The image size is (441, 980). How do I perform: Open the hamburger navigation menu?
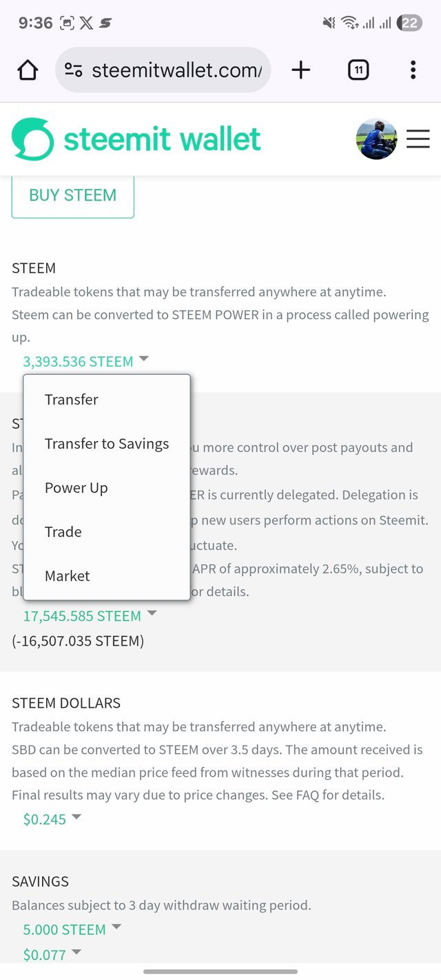tap(418, 139)
